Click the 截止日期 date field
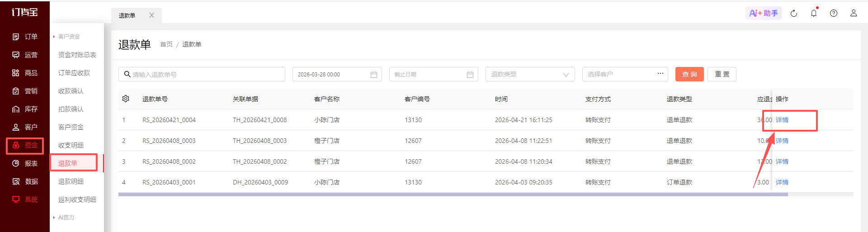The width and height of the screenshot is (868, 232). (x=434, y=74)
